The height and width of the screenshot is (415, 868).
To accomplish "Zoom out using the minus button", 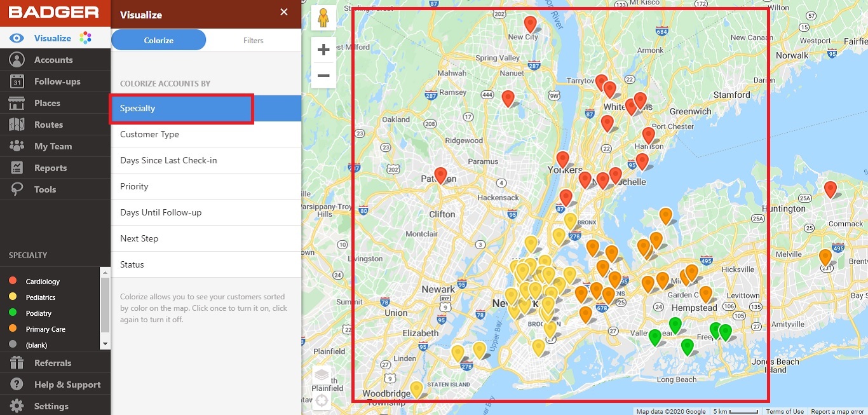I will pyautogui.click(x=323, y=75).
